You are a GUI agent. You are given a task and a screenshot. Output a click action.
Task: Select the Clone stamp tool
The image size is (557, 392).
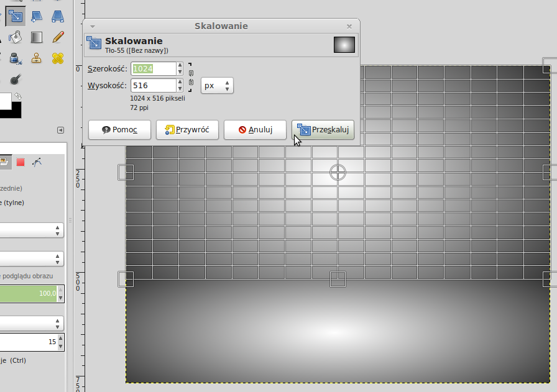[37, 58]
